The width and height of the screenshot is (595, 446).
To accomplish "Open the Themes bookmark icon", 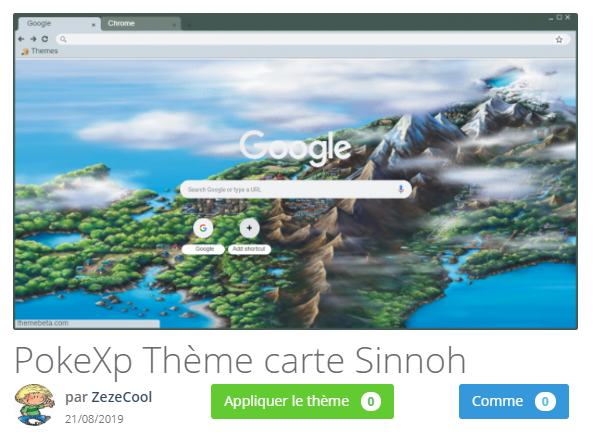I will tap(25, 51).
